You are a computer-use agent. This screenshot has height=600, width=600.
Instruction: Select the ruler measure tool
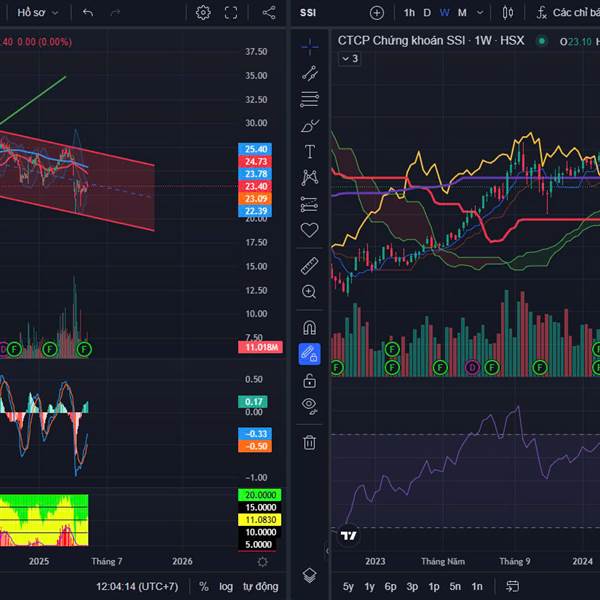(x=310, y=265)
